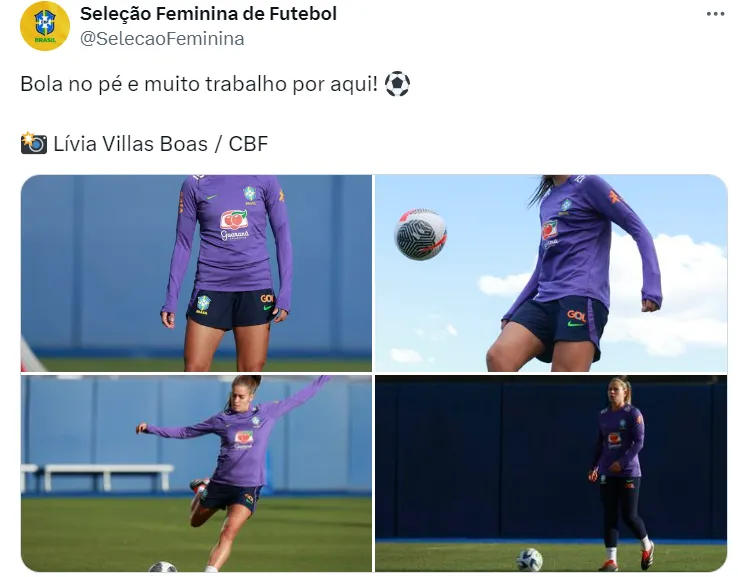Open the three-dot more options menu
The image size is (738, 577).
point(715,14)
